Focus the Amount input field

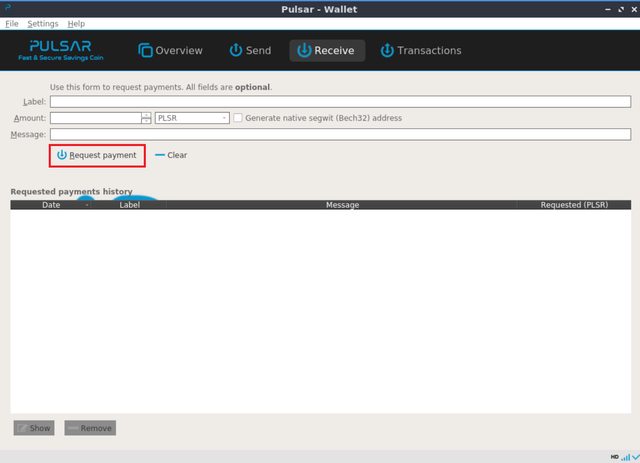point(96,118)
